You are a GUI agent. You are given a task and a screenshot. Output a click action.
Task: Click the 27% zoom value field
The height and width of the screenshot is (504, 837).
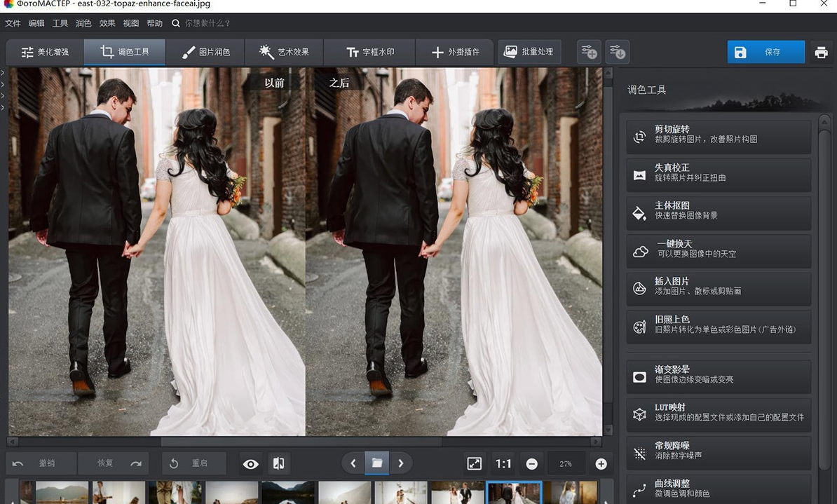click(x=566, y=464)
